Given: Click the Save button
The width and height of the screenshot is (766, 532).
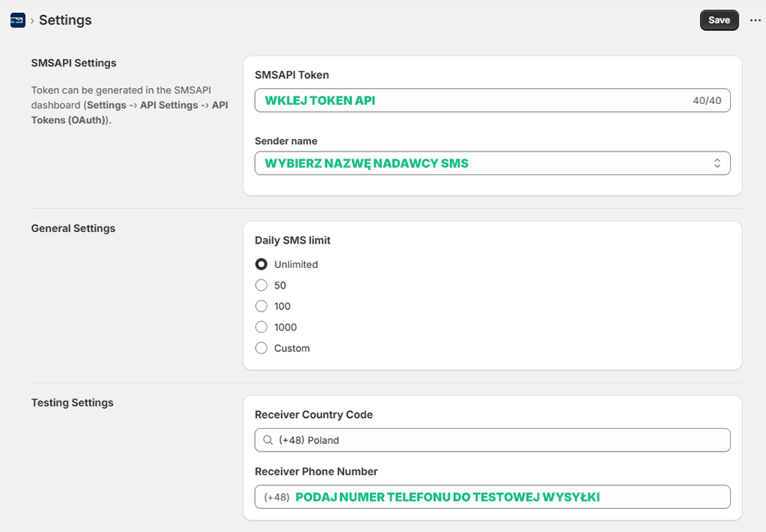Looking at the screenshot, I should [x=719, y=21].
